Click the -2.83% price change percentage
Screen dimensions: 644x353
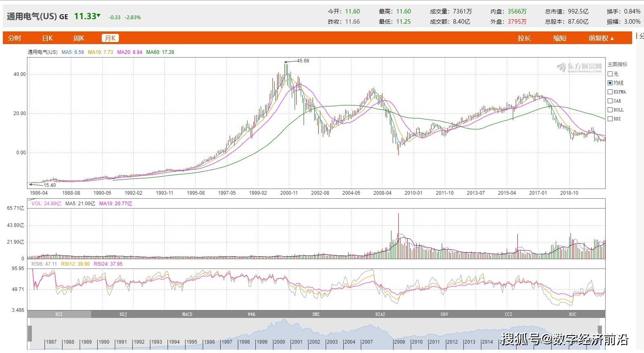[133, 18]
